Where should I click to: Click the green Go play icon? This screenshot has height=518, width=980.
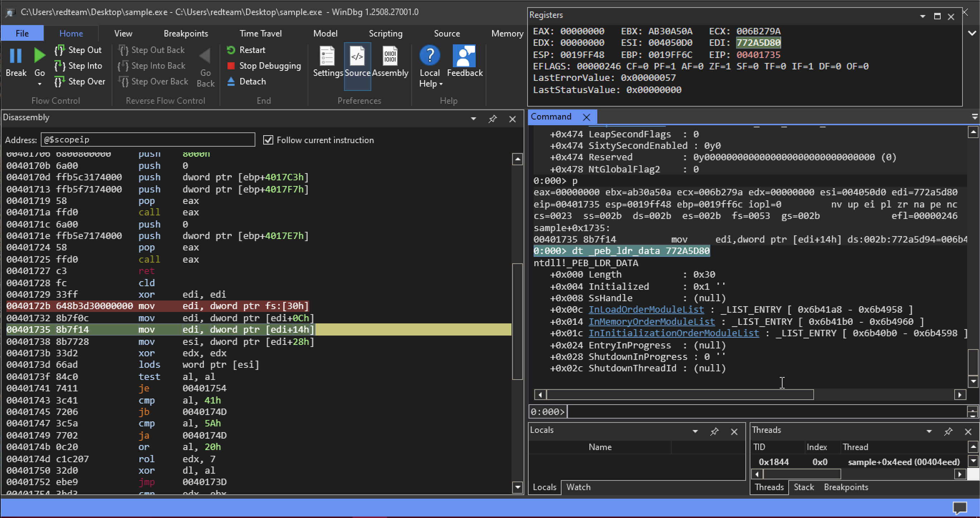pyautogui.click(x=39, y=56)
